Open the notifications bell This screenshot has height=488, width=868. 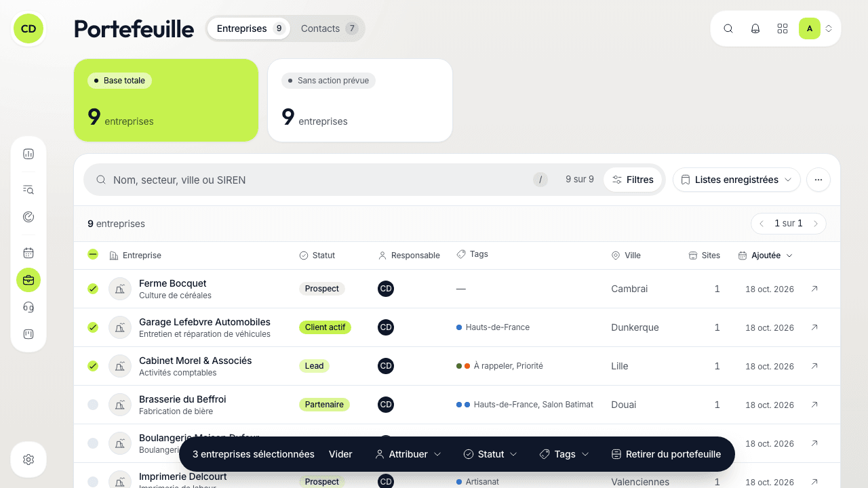click(755, 28)
